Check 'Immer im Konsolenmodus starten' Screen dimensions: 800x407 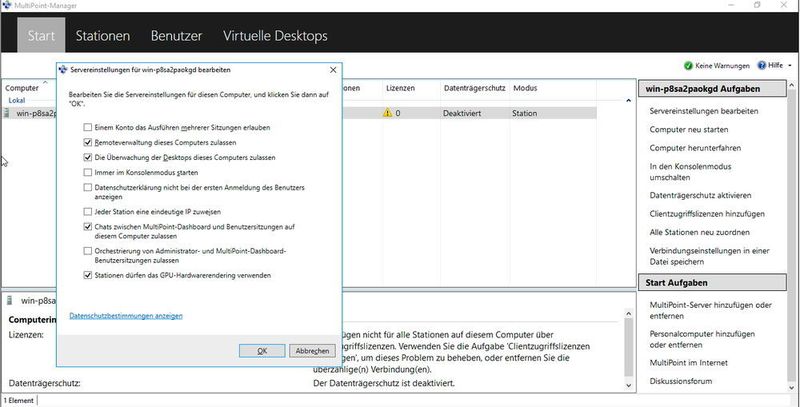88,172
